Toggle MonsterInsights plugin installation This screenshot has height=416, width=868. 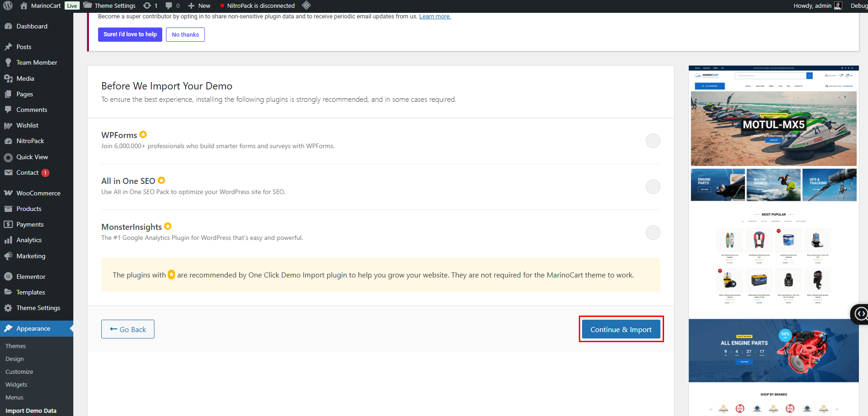point(653,233)
